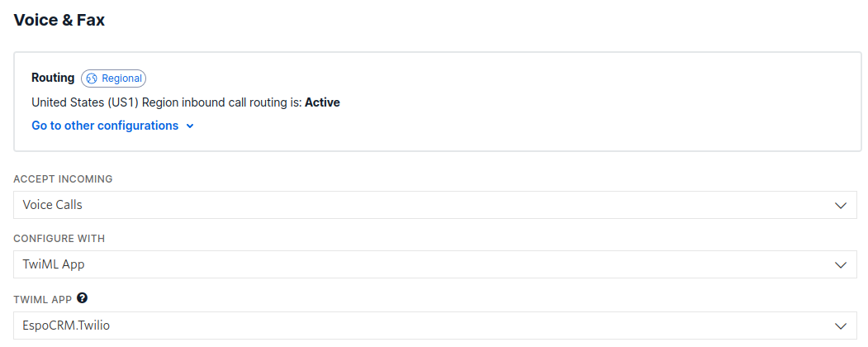The width and height of the screenshot is (868, 347).
Task: Open the Configure With 'TwiML App' dropdown field
Action: (x=413, y=265)
